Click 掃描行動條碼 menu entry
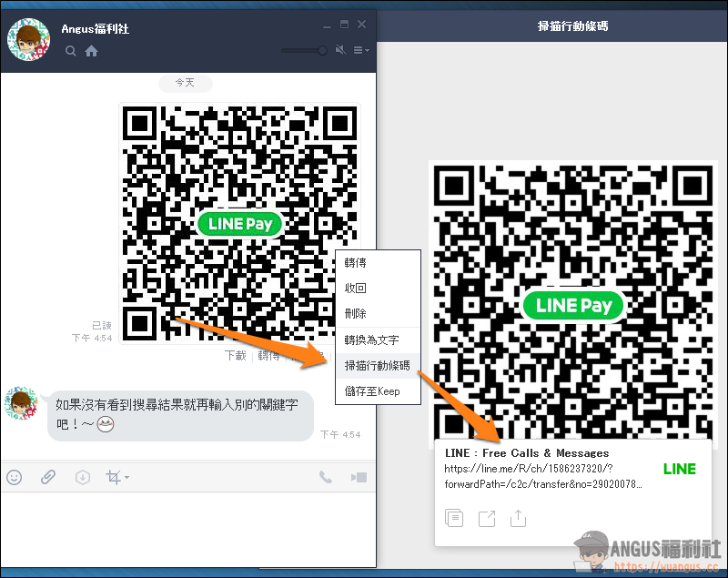This screenshot has width=728, height=578. tap(377, 366)
